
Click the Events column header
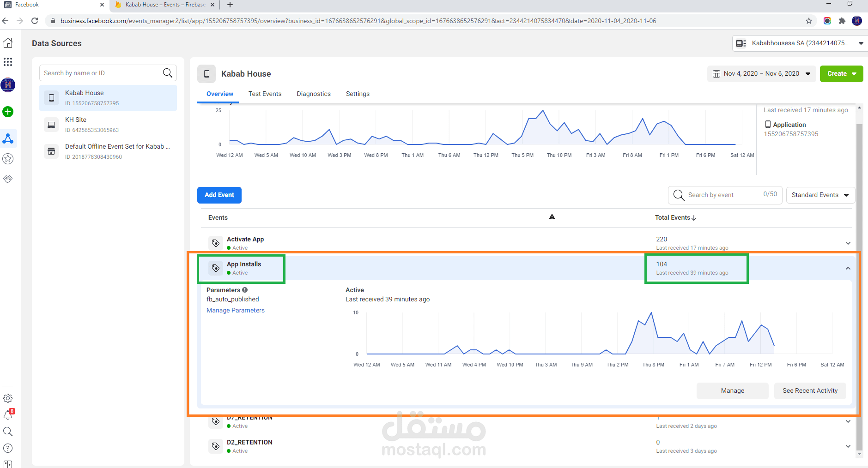click(x=218, y=217)
